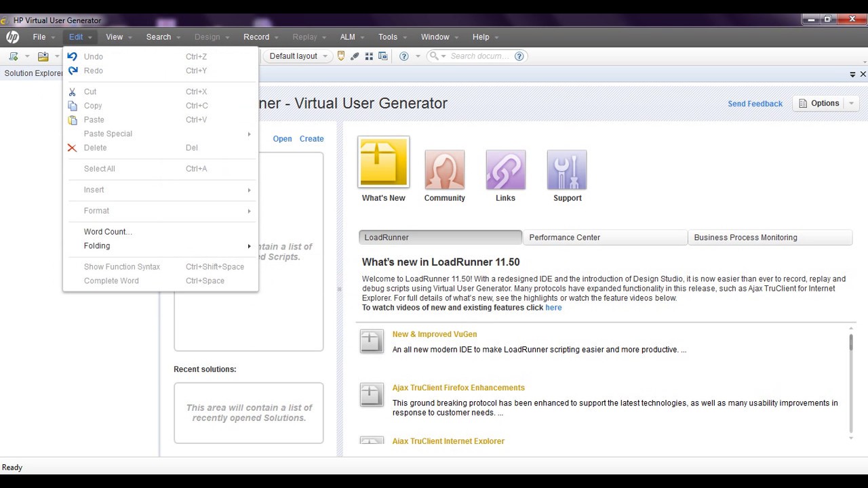Open the Tools menu

(393, 37)
